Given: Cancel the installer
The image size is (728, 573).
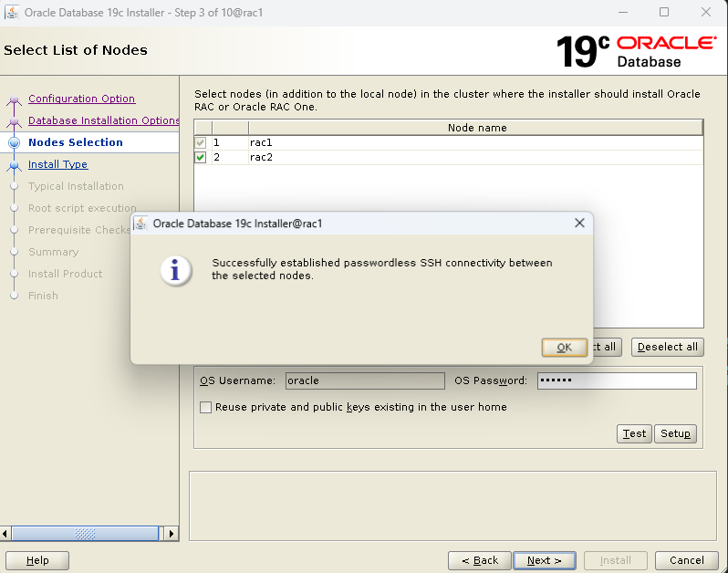Looking at the screenshot, I should click(687, 560).
